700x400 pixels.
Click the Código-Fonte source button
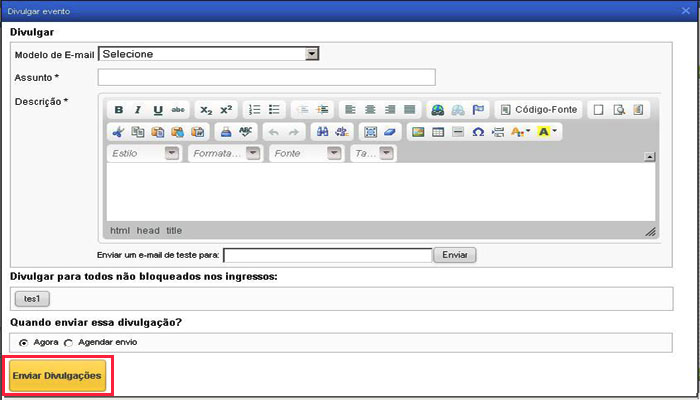(538, 109)
